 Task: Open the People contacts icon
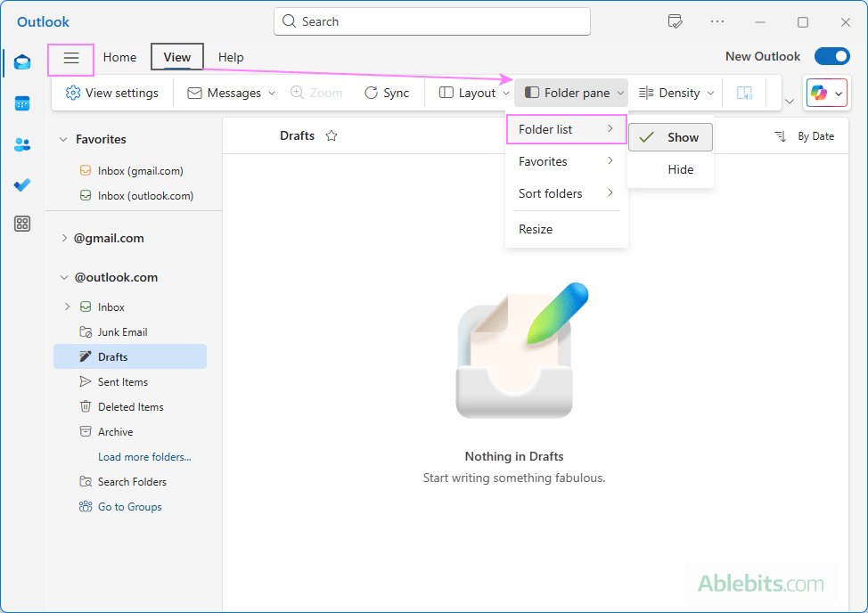coord(22,144)
